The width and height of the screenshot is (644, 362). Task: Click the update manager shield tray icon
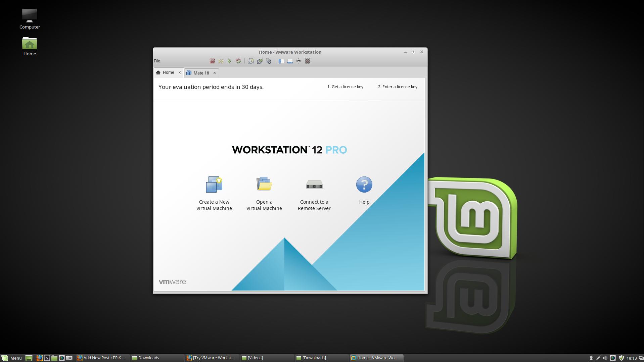pos(621,358)
